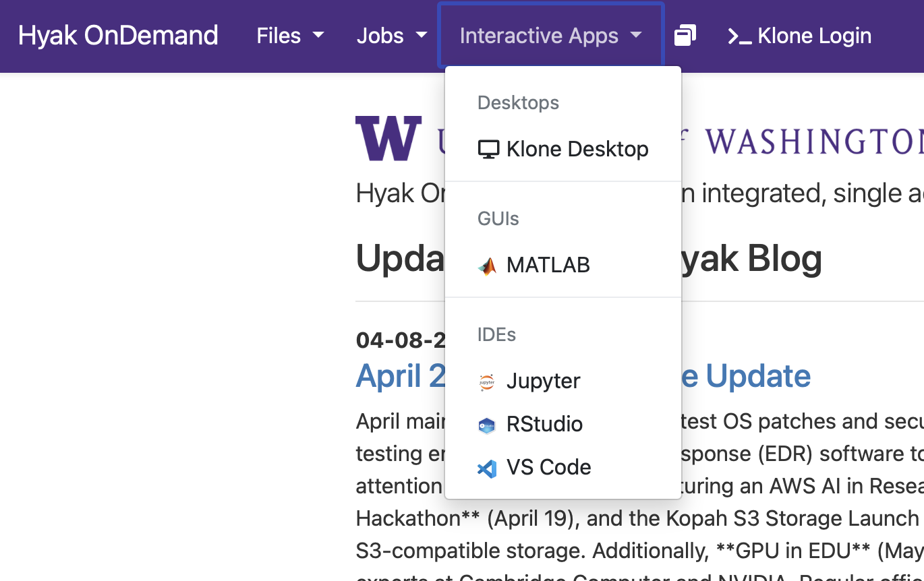Open the Klone Desktop monitor icon

(488, 150)
